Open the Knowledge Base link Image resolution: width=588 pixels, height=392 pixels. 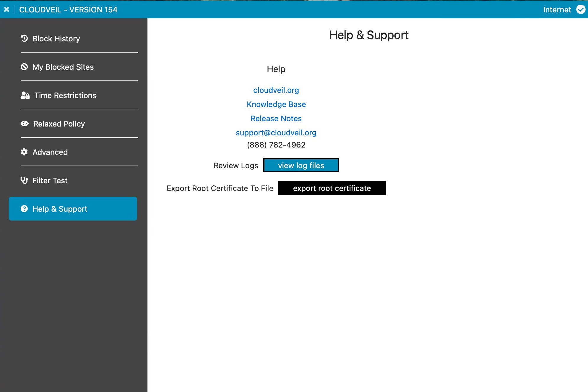tap(276, 104)
